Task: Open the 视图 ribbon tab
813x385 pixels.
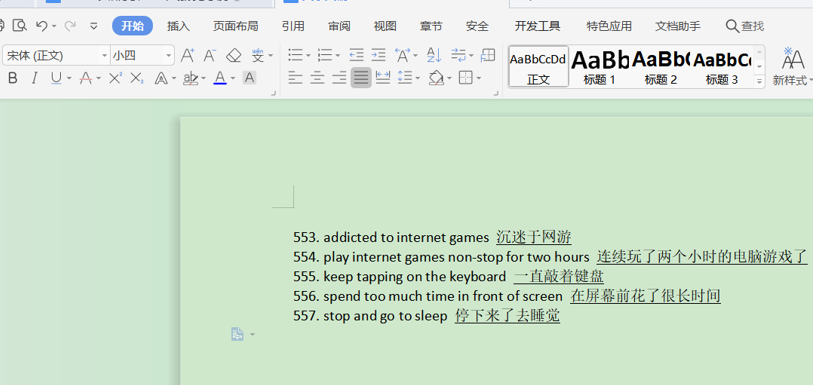Action: coord(385,26)
